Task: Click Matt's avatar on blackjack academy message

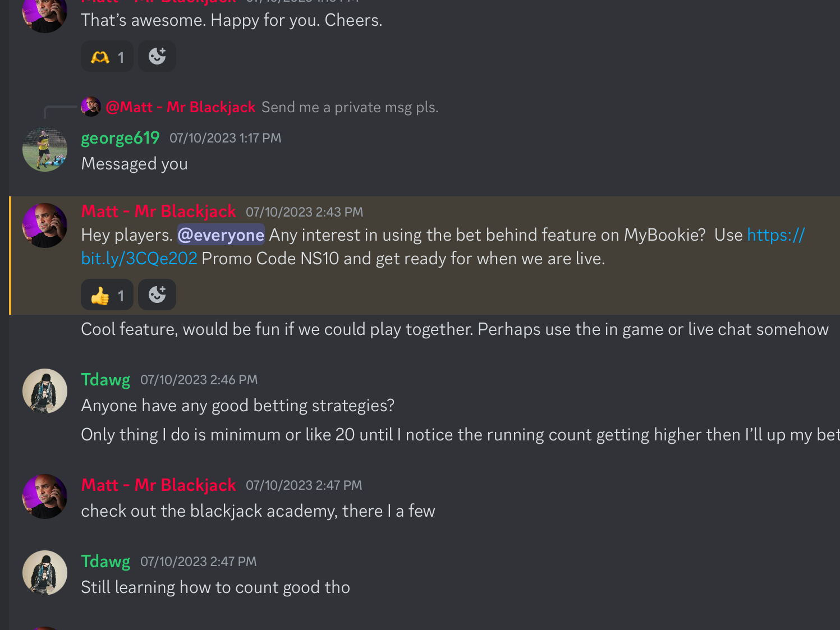Action: [45, 496]
